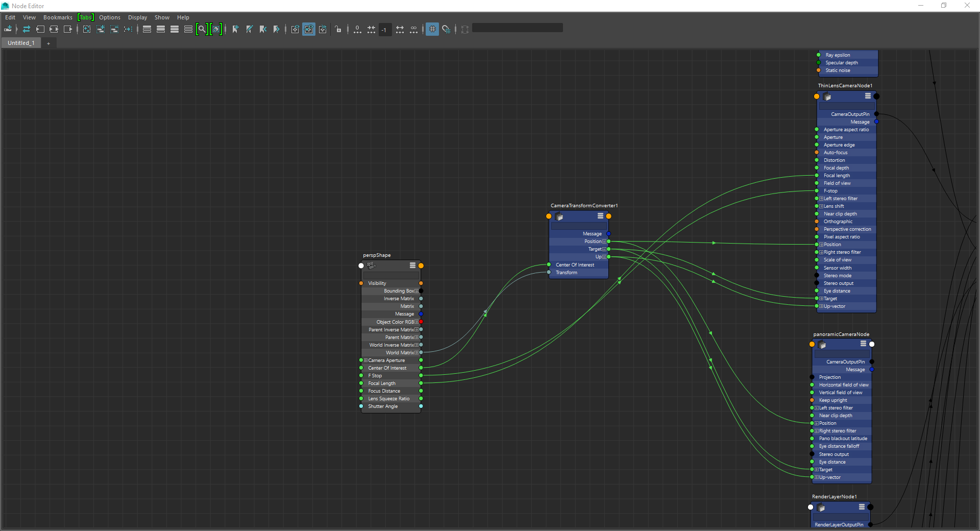This screenshot has width=980, height=531.
Task: Toggle the highlighted eye view-mode icon
Action: click(309, 29)
